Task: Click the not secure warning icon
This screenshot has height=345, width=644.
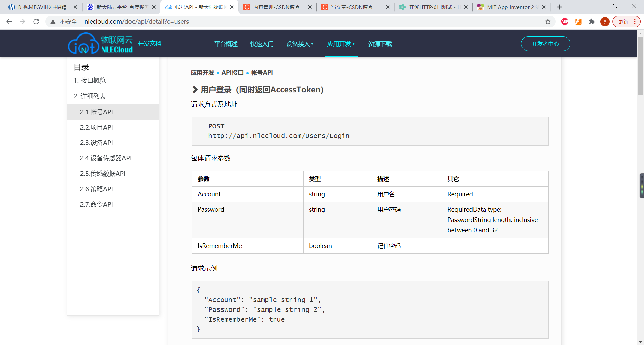Action: click(53, 22)
